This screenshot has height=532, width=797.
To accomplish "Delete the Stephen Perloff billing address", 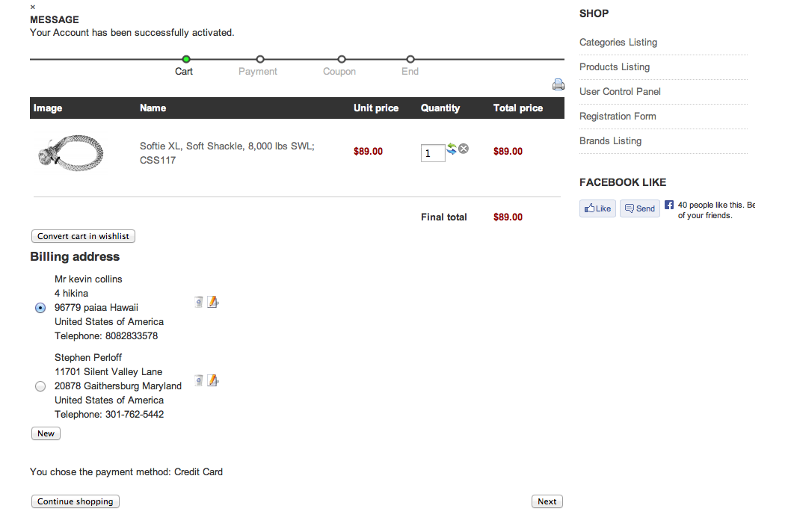I will (198, 380).
